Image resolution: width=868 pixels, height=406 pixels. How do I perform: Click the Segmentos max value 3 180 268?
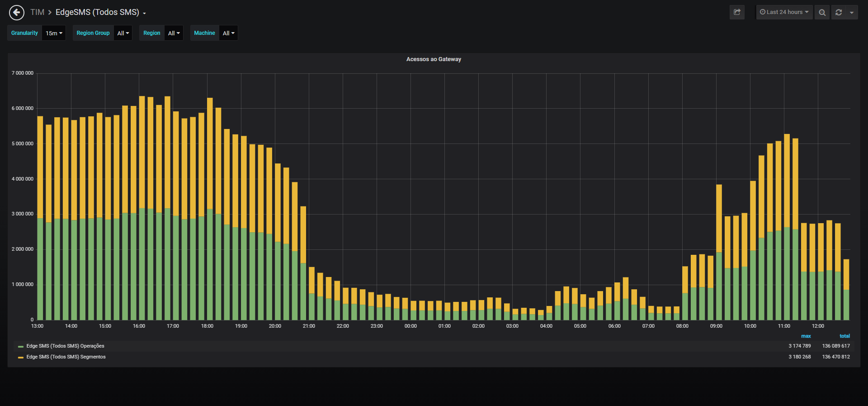point(800,357)
